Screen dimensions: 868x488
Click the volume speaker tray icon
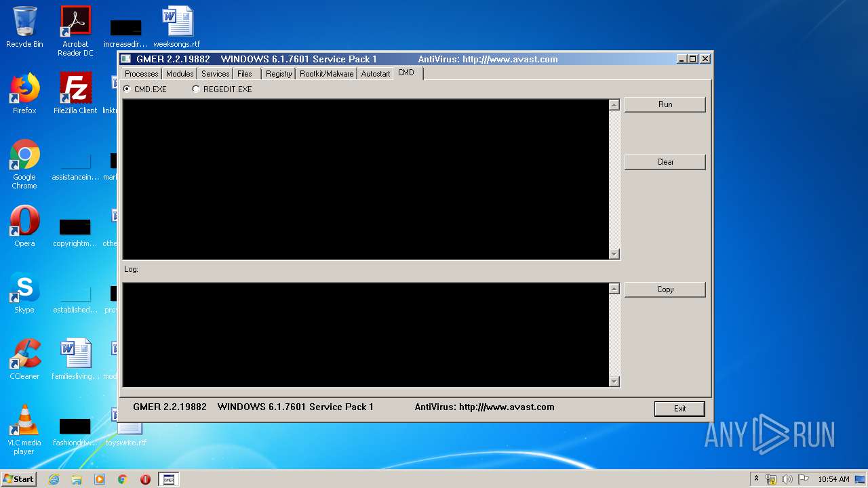coord(787,479)
